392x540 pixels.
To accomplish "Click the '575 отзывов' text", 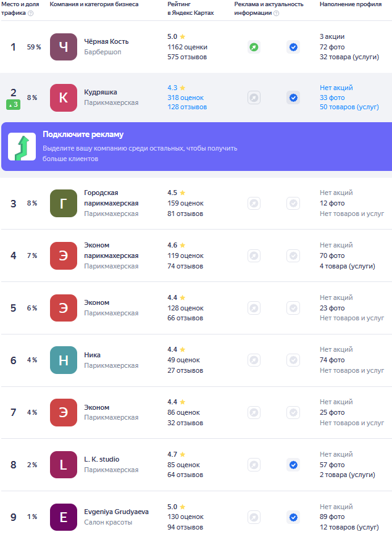I will click(187, 57).
